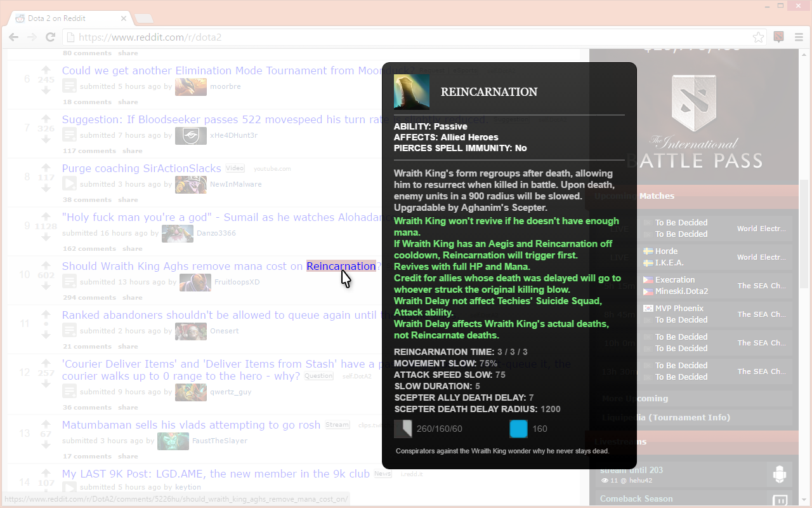Viewport: 812px width, 508px height.
Task: Click the browser forward arrow
Action: (32, 37)
